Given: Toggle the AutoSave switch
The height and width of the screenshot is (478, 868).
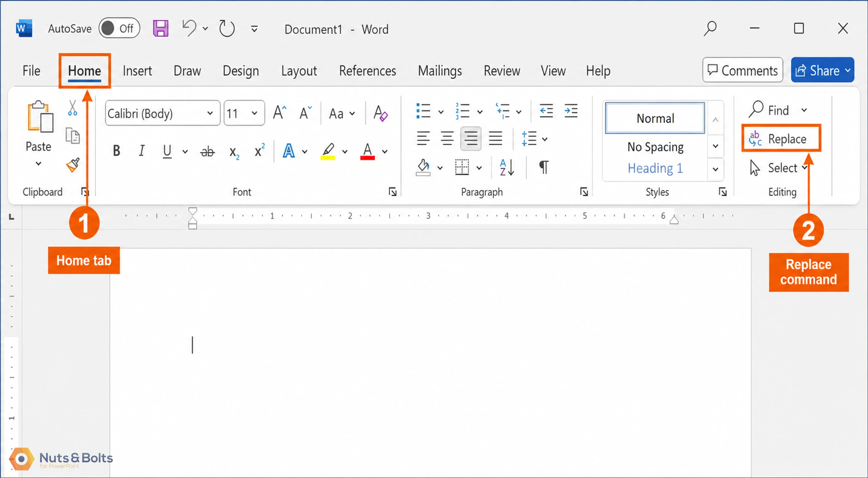Looking at the screenshot, I should point(119,28).
